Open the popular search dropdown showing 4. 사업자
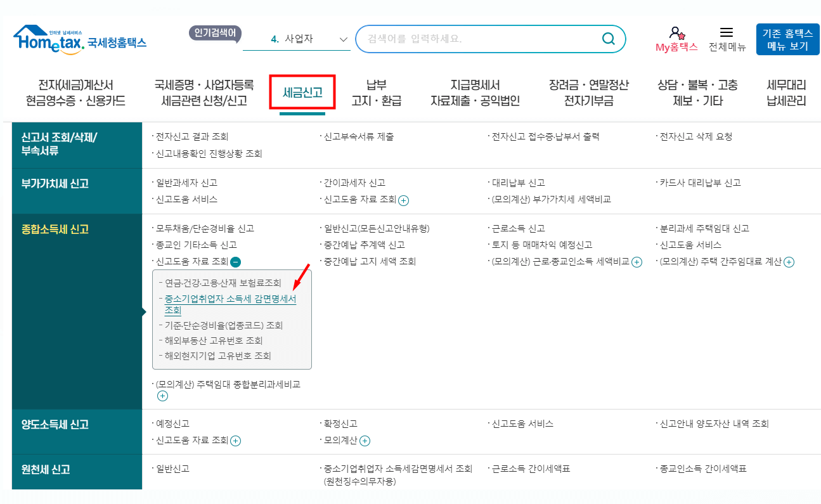The image size is (821, 504). [297, 39]
